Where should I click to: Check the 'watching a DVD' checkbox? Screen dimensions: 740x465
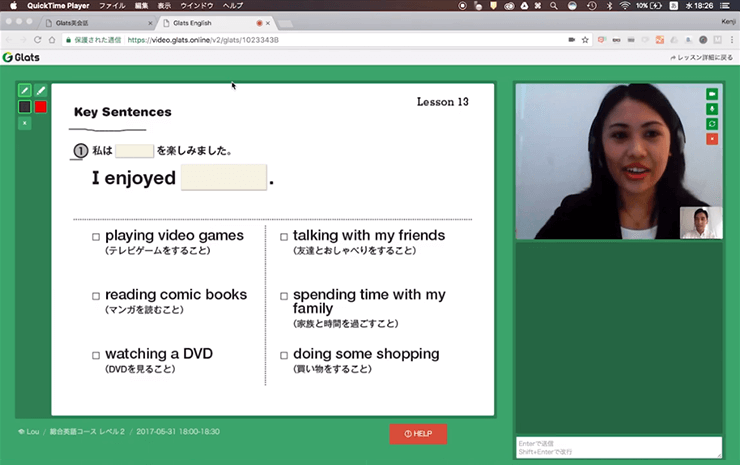point(96,355)
